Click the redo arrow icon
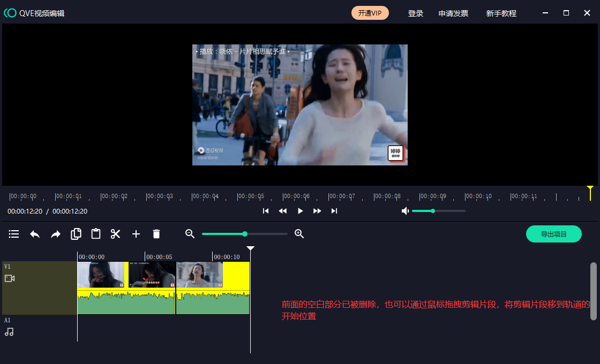Viewport: 600px width, 364px height. point(56,234)
